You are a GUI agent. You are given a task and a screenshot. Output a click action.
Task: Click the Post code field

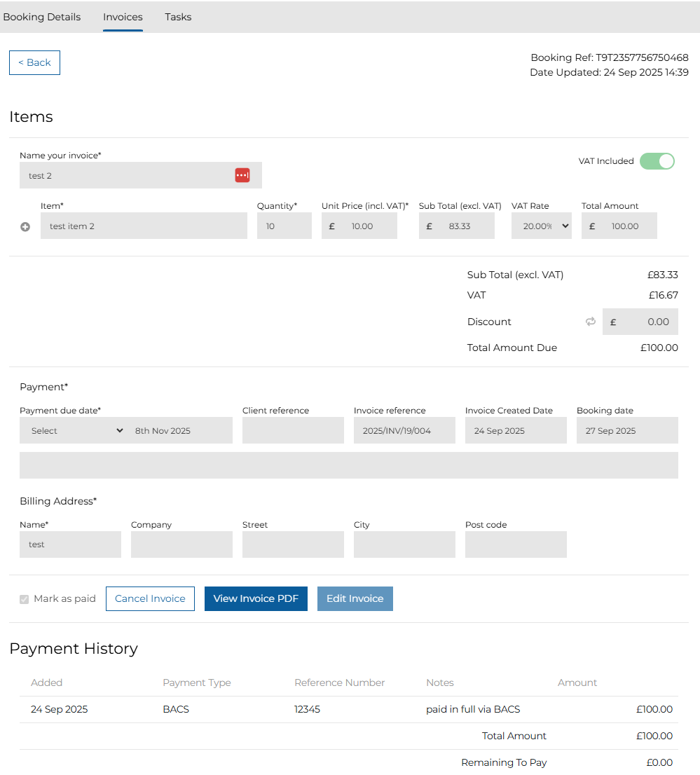(516, 544)
